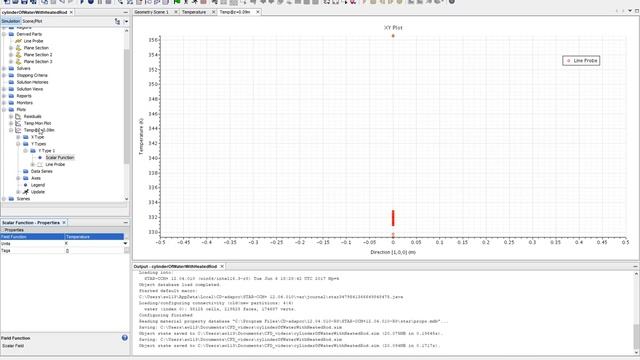Expand the Scenes node
This screenshot has height=360, width=640.
[4, 199]
